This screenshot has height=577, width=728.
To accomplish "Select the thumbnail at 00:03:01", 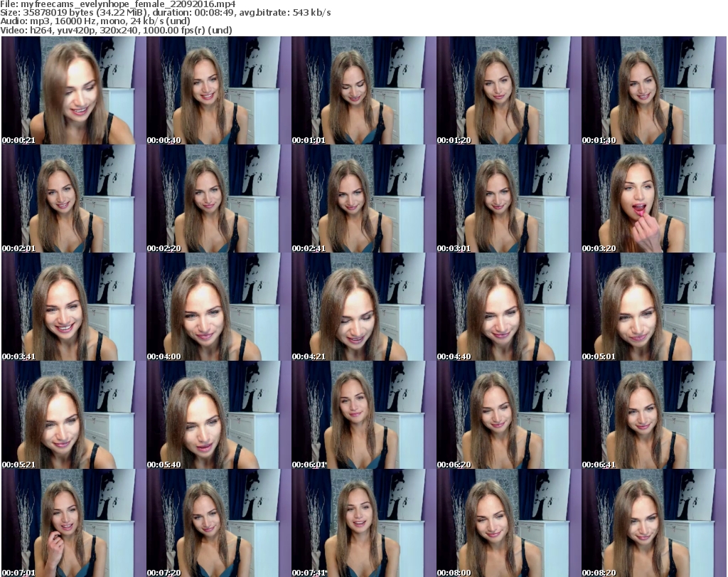I will [x=508, y=198].
